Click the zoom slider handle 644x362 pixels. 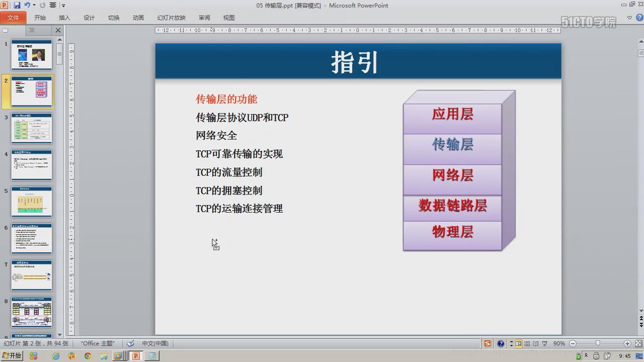tap(598, 343)
